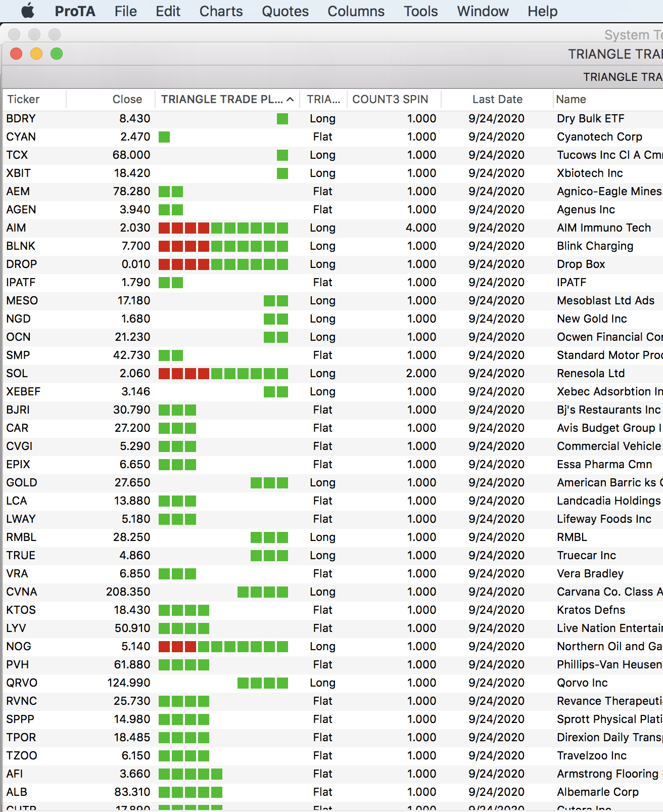
Task: Click AIM's COUNT3 SPIN value 4.000
Action: tap(420, 228)
